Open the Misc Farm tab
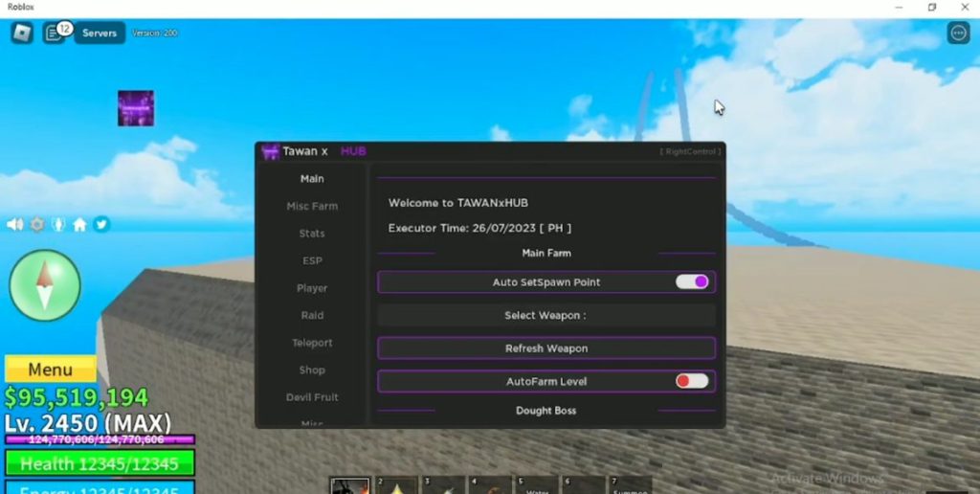The height and width of the screenshot is (494, 980). [x=312, y=207]
